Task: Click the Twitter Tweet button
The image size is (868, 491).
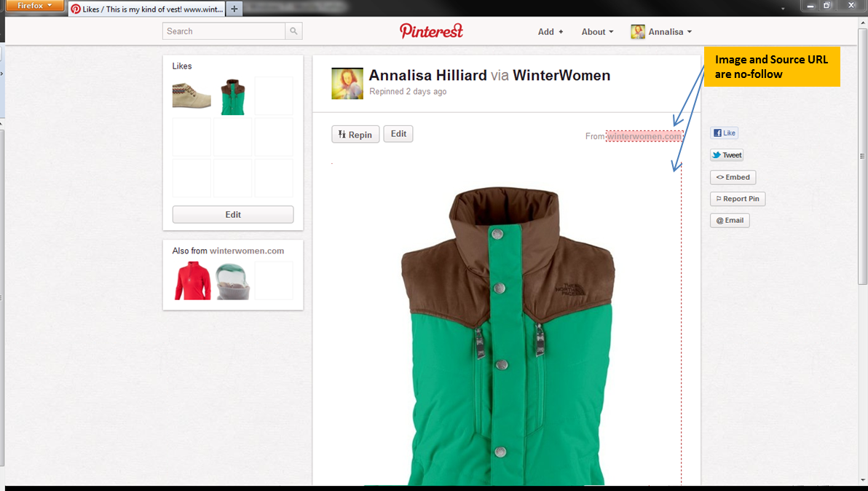Action: pyautogui.click(x=727, y=155)
